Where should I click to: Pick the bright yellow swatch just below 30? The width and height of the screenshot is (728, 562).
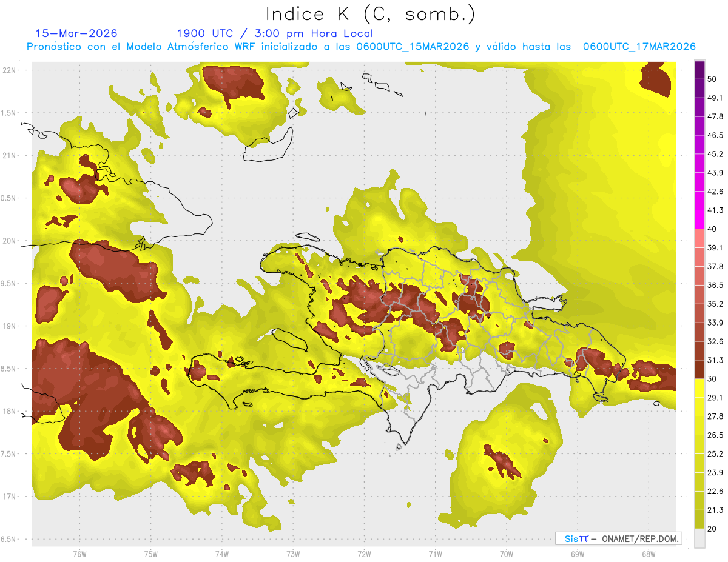[x=699, y=389]
